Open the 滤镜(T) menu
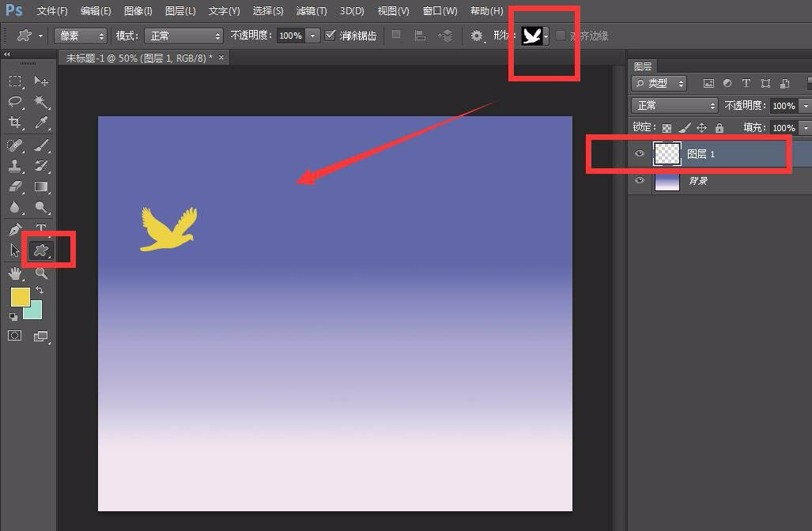 pos(312,10)
